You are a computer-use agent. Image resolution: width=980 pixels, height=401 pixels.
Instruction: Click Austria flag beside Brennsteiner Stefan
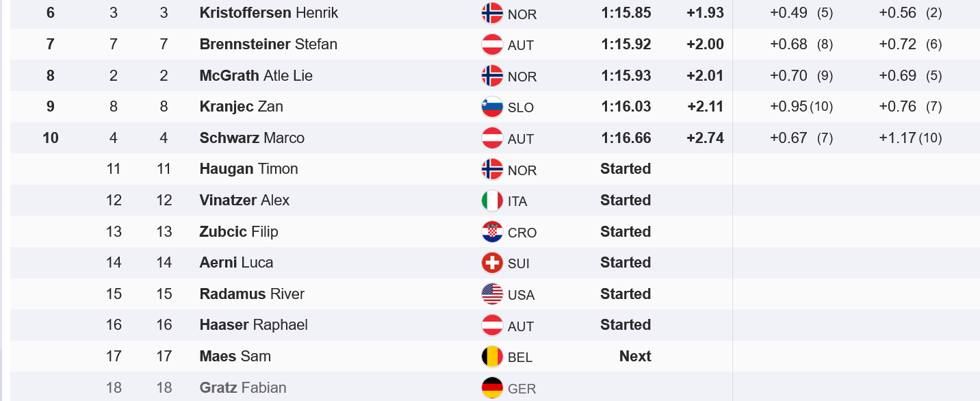(492, 44)
